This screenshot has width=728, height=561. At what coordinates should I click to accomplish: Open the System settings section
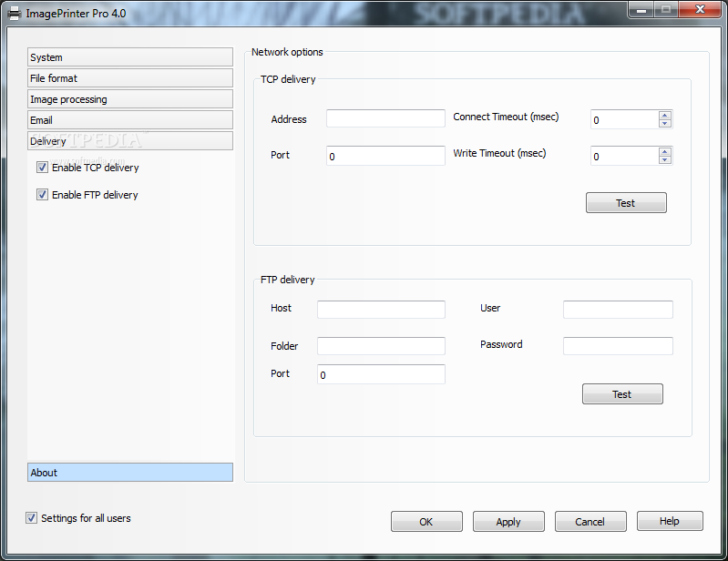tap(130, 57)
